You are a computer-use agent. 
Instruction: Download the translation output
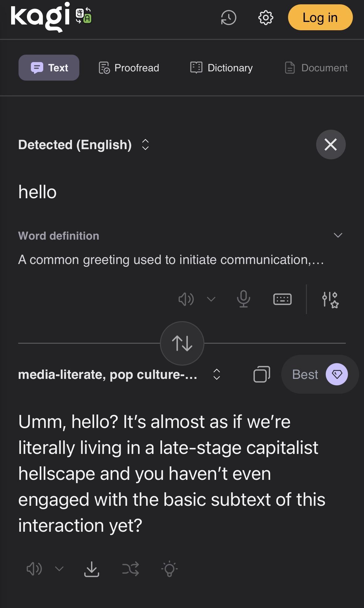pos(92,569)
